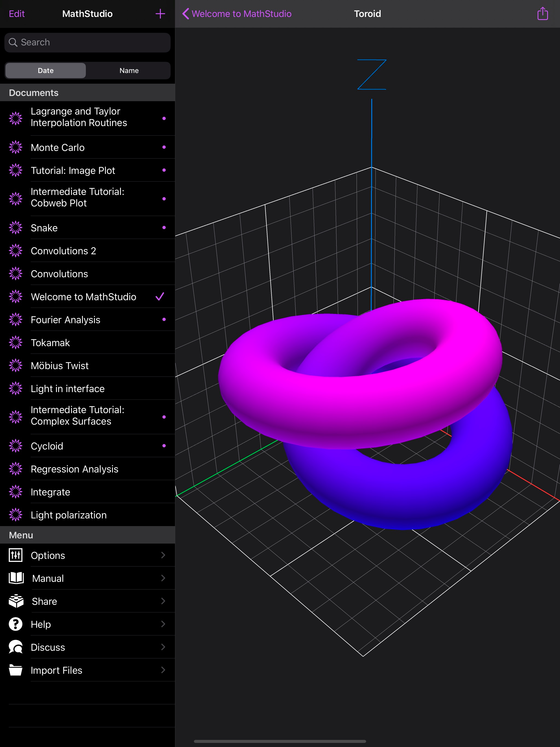Viewport: 560px width, 747px height.
Task: Click the Import Files folder icon
Action: (16, 670)
